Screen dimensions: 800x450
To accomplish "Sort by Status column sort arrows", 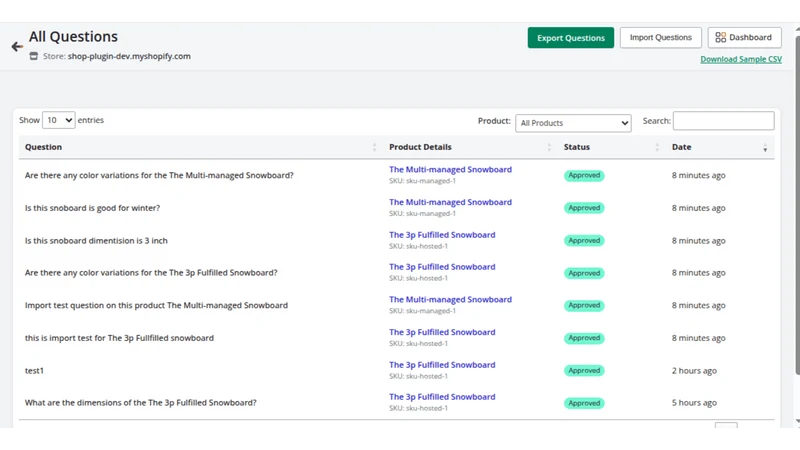I will click(x=657, y=147).
